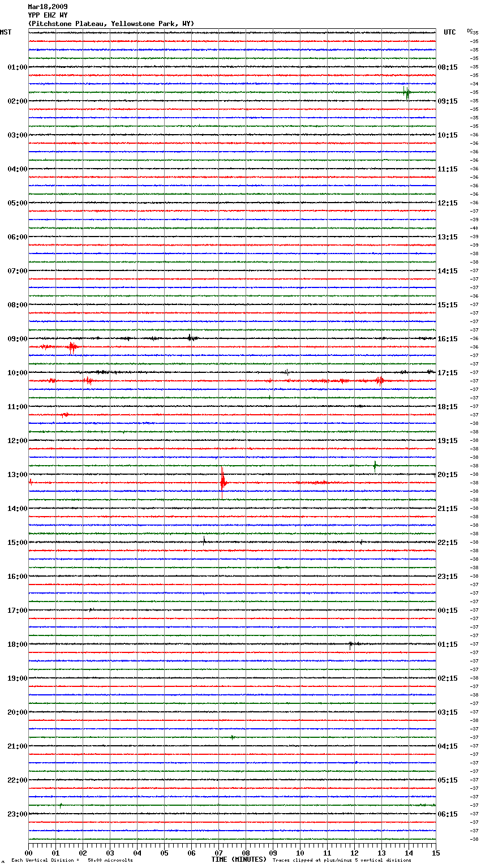The image size is (481, 868).
Task: Click the UTC column header
Action: (449, 32)
